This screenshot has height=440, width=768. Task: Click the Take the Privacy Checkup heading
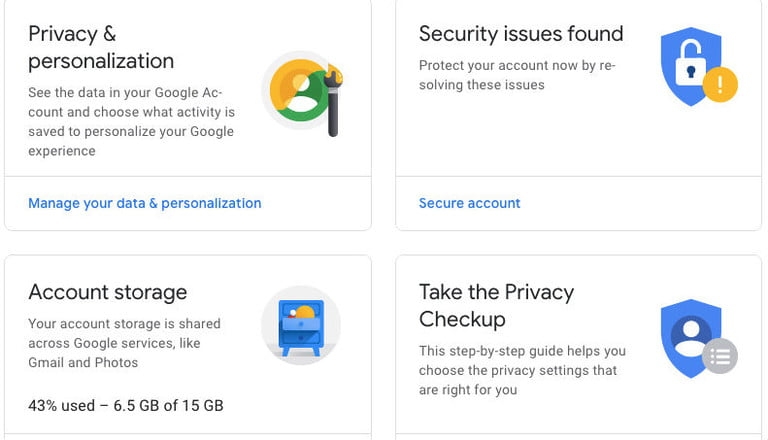pyautogui.click(x=496, y=305)
